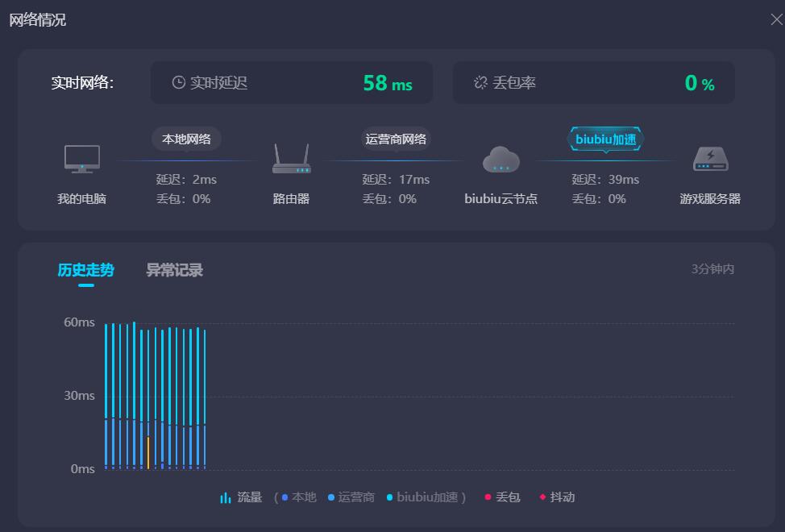Click the My Computer monitor icon

coord(81,159)
